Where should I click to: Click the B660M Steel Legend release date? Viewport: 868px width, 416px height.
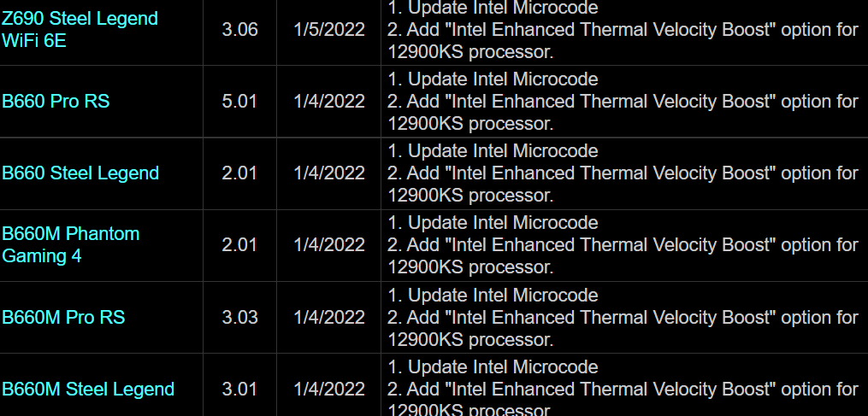329,389
